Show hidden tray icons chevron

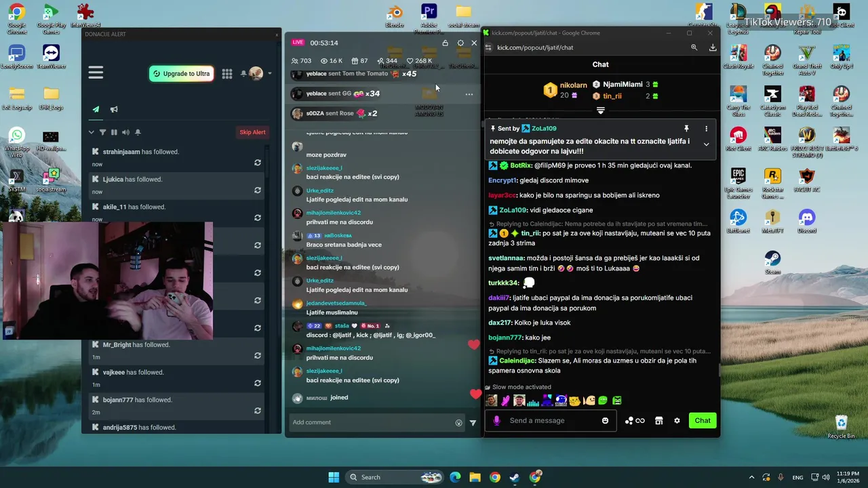tap(751, 477)
